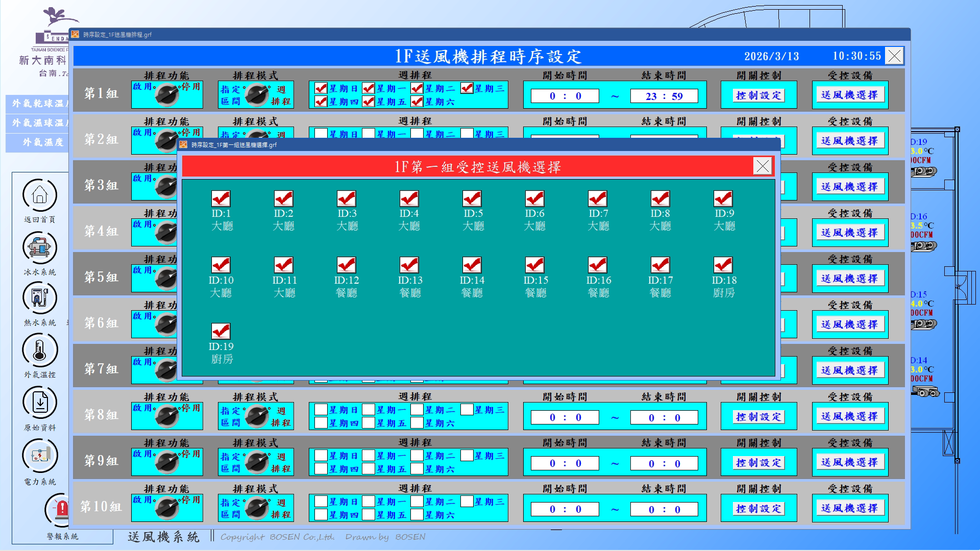The image size is (980, 551).
Task: Open the chilled water system (冰水系統) icon
Action: pyautogui.click(x=40, y=248)
